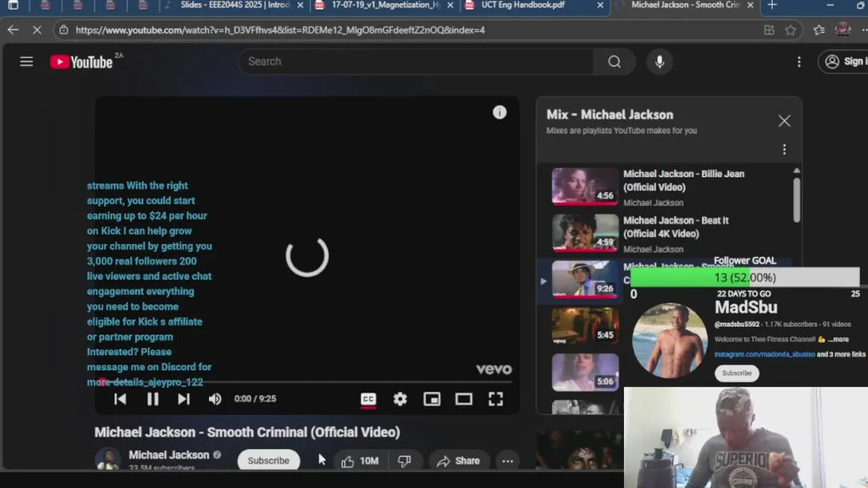Enable the miniplayer
Screen dimensions: 868x488
tap(432, 399)
